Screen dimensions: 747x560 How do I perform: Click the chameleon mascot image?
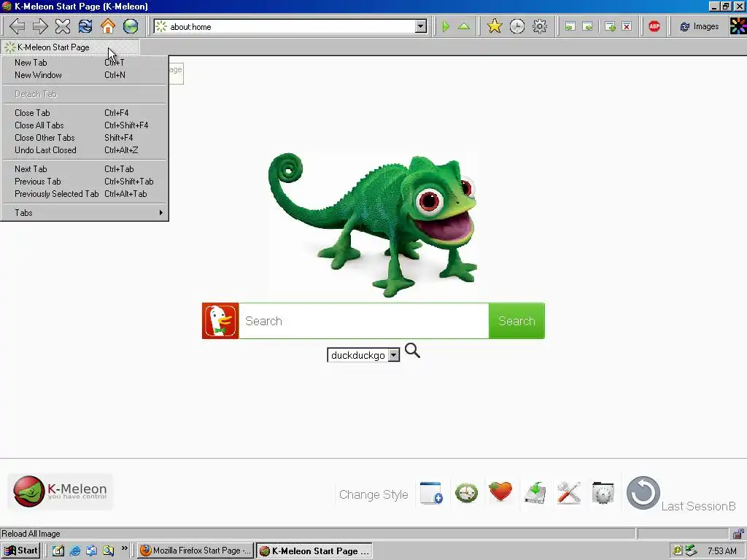pyautogui.click(x=373, y=225)
